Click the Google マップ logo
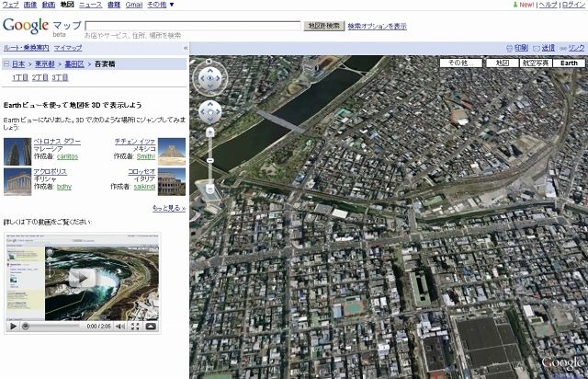Image resolution: width=588 pixels, height=379 pixels. 42,27
